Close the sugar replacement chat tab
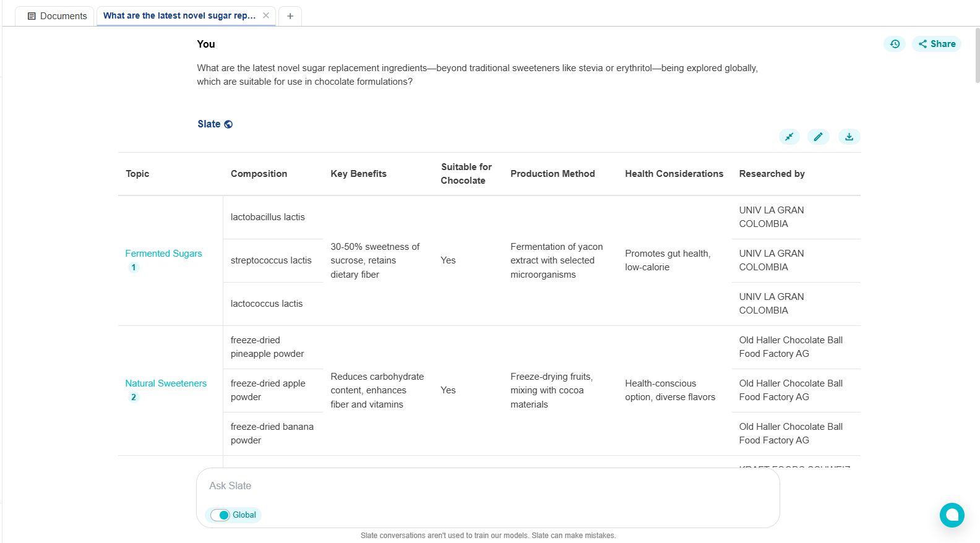The height and width of the screenshot is (543, 980). [266, 15]
